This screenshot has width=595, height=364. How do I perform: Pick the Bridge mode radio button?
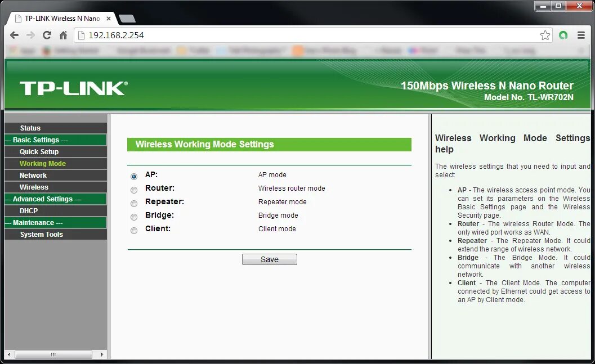pos(134,217)
